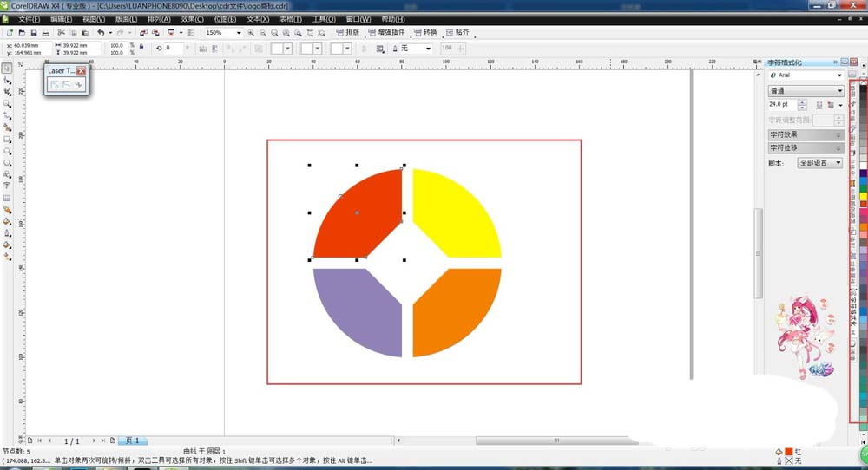Select the Table tool in the toolbox
Viewport: 868px width, 470px height.
click(7, 197)
